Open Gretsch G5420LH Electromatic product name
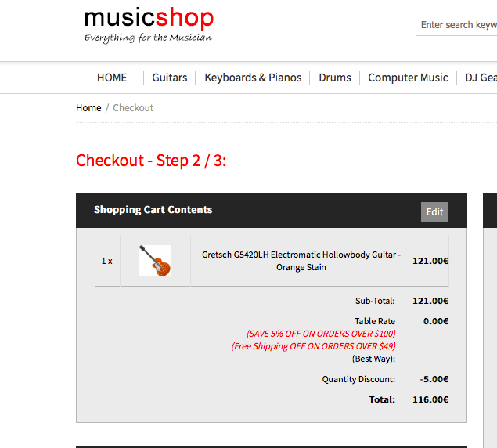Image resolution: width=497 pixels, height=448 pixels. tap(301, 261)
